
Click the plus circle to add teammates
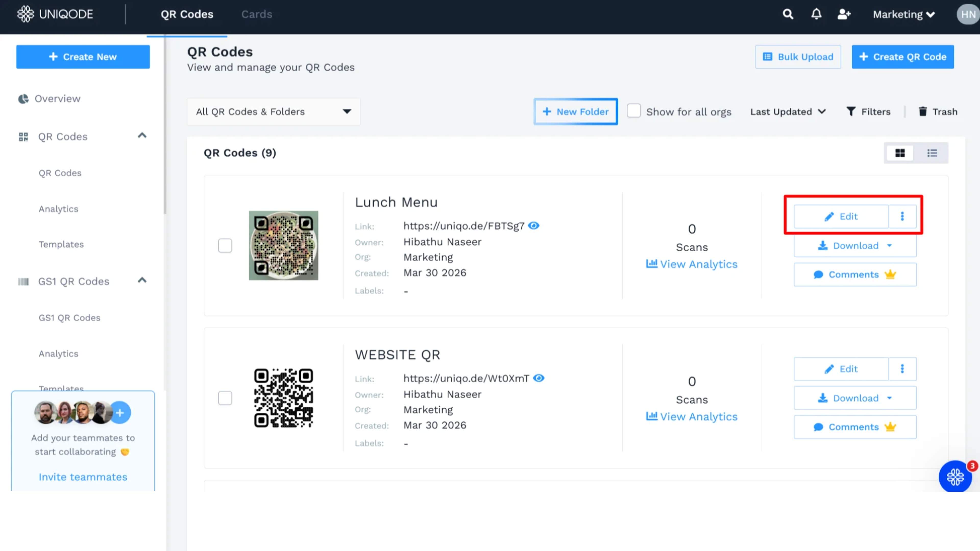120,412
